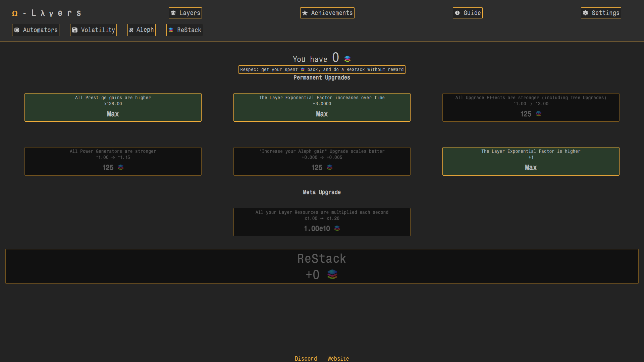Click the Omega-Layers game title logo
The image size is (644, 362).
tap(47, 13)
